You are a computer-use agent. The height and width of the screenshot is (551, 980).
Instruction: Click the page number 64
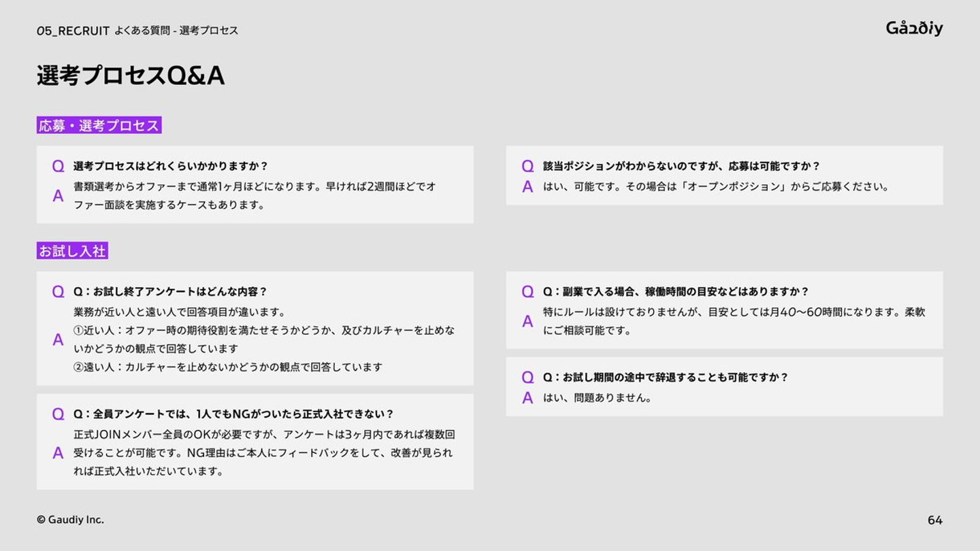click(935, 520)
